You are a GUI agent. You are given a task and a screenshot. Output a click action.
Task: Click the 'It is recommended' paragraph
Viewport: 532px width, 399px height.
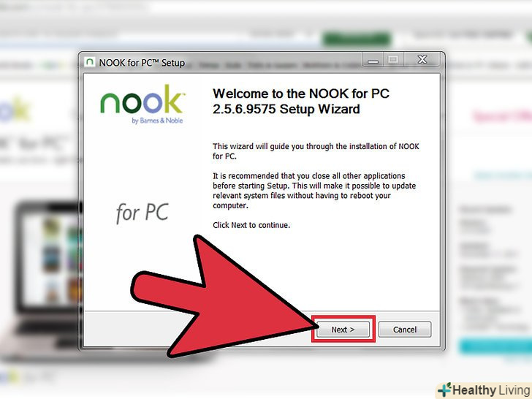tap(314, 191)
